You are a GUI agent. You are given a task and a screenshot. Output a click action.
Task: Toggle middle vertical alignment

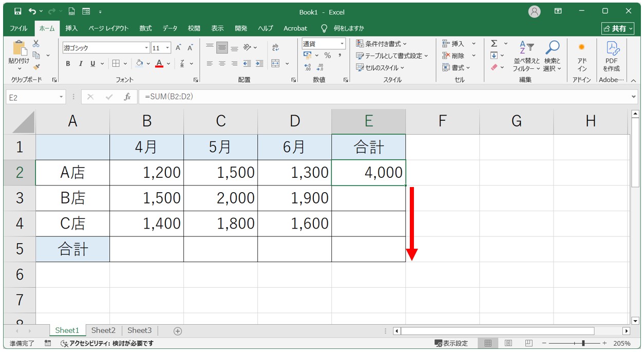[x=222, y=47]
